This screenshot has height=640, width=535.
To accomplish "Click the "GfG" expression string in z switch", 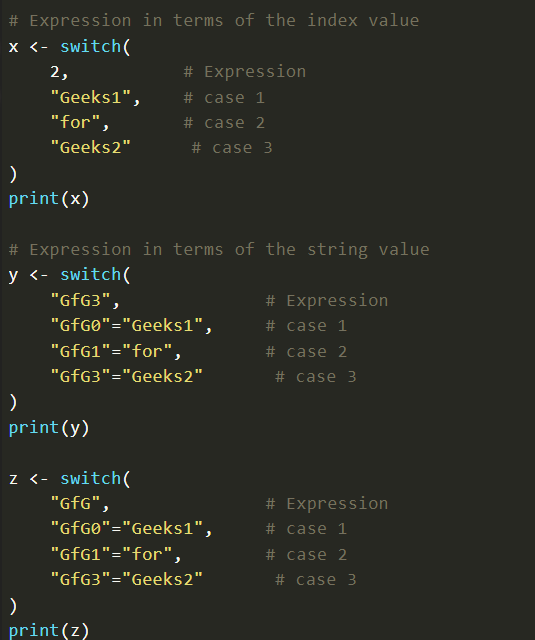I will click(x=75, y=503).
